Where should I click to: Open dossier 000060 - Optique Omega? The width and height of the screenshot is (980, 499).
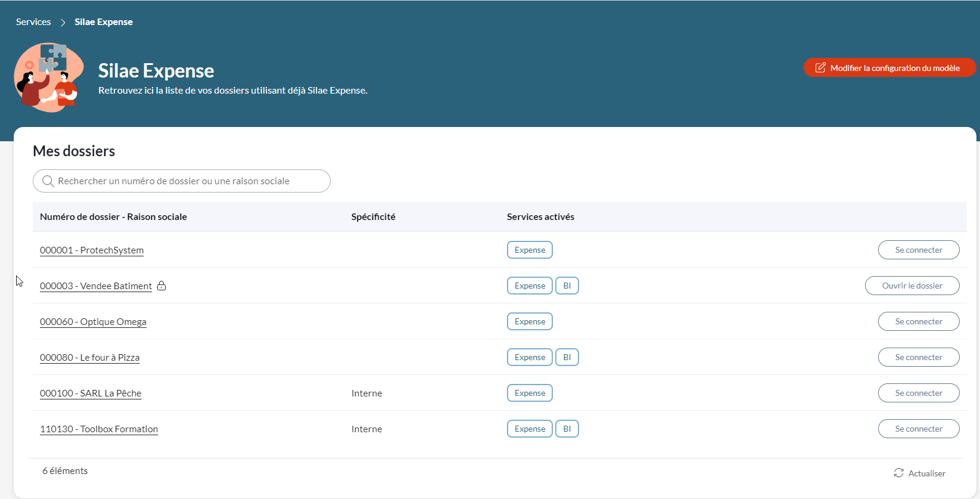[x=93, y=322]
